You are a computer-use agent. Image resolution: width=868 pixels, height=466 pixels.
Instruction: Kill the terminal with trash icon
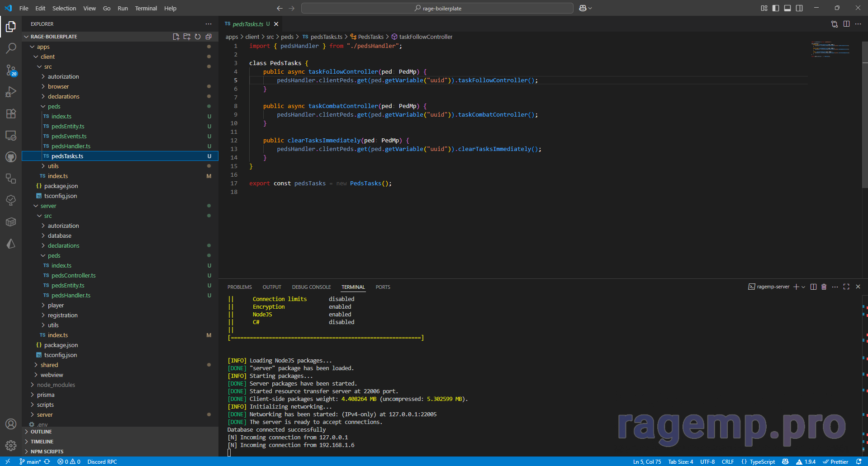824,287
